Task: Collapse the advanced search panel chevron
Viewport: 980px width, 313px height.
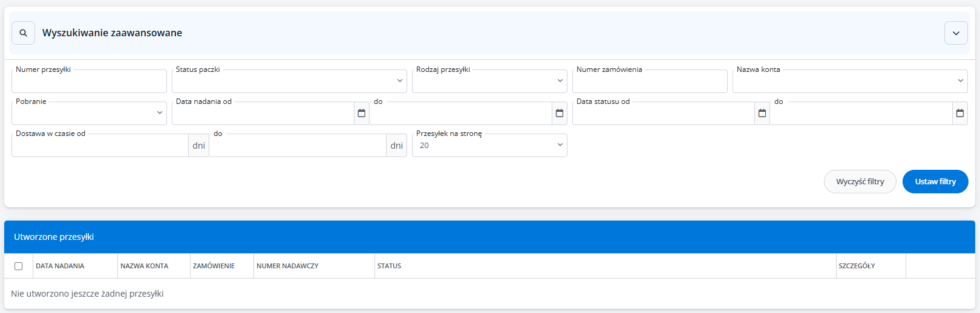Action: (x=956, y=33)
